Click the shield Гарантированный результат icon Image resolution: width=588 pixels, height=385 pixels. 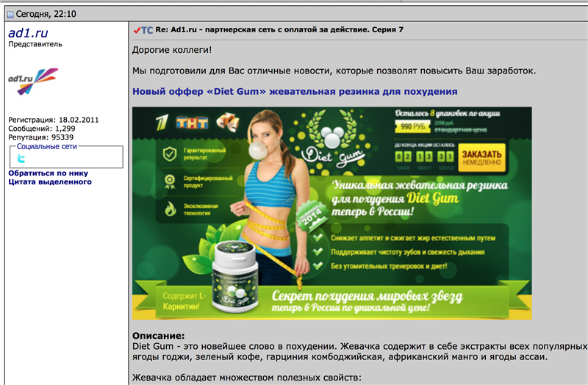170,154
